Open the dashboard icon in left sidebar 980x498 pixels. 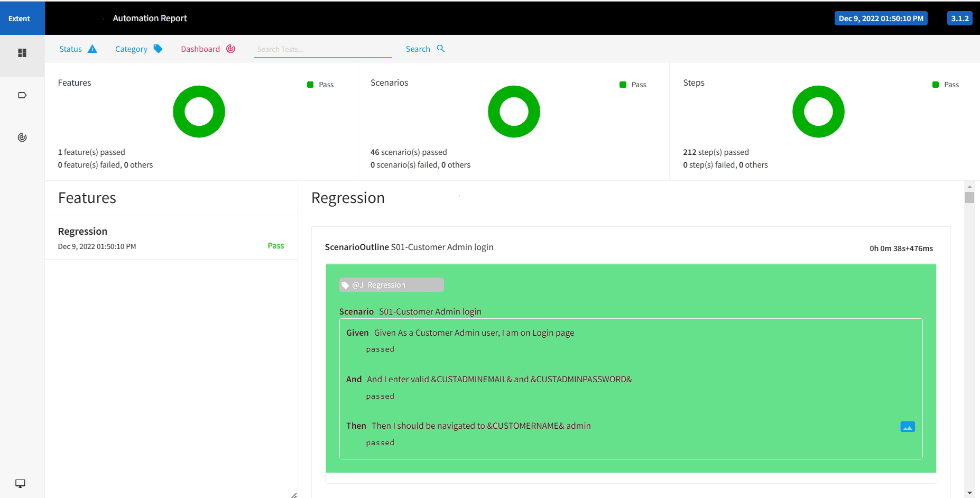22,137
